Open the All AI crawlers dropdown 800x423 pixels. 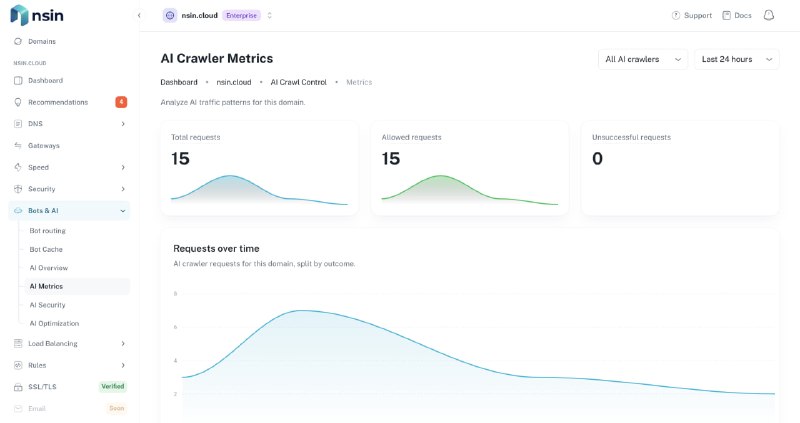click(x=642, y=59)
